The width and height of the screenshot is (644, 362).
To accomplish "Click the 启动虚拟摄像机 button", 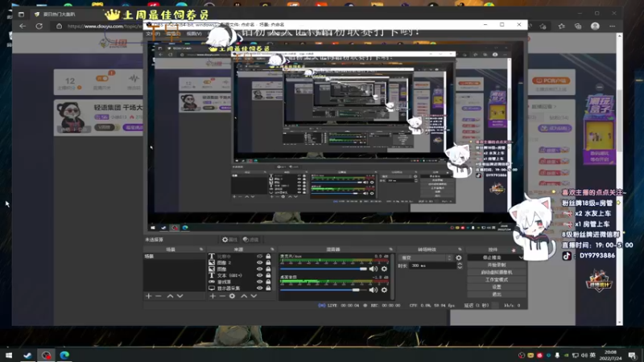I will (497, 272).
